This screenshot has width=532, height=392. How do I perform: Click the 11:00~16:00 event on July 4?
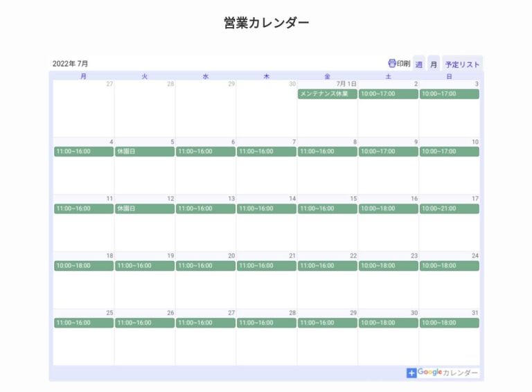tap(83, 151)
